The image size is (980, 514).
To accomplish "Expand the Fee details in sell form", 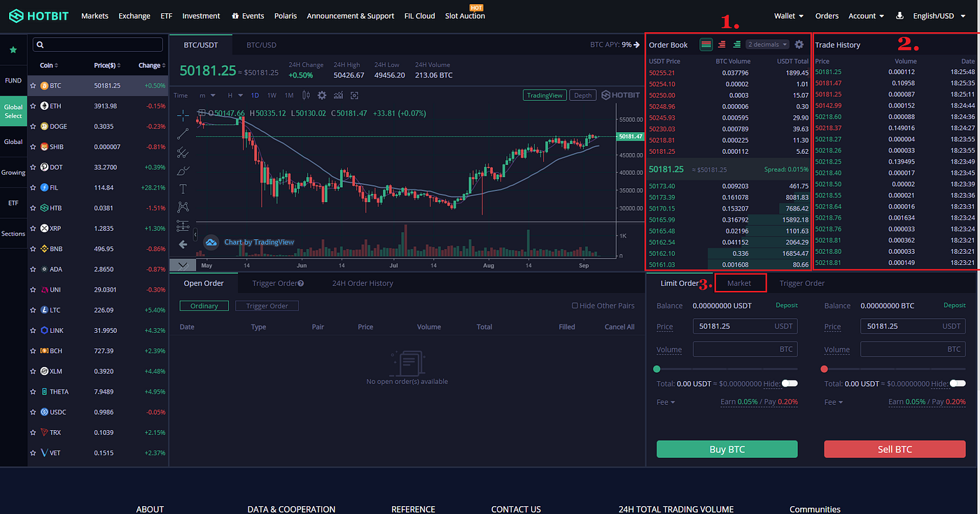I will pos(834,402).
